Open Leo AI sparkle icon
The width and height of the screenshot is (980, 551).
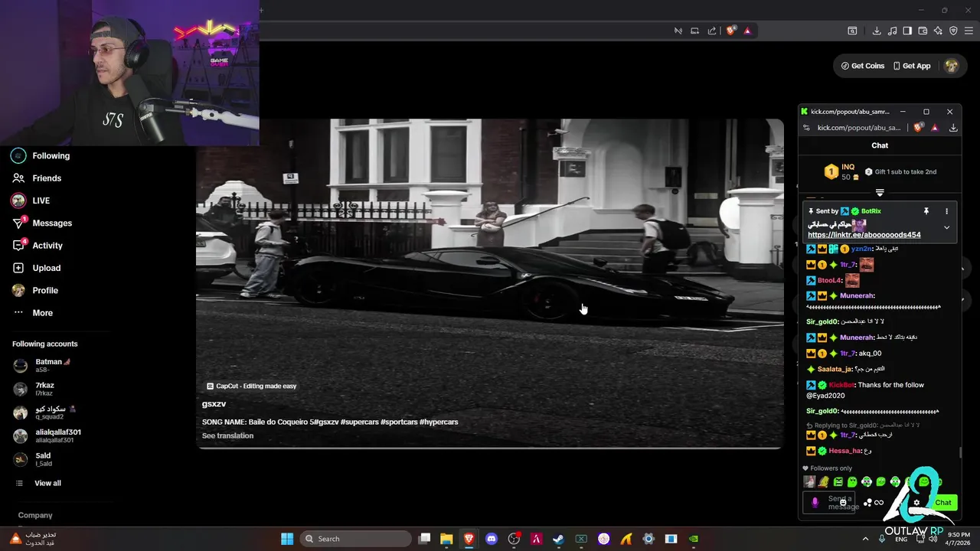pyautogui.click(x=938, y=31)
